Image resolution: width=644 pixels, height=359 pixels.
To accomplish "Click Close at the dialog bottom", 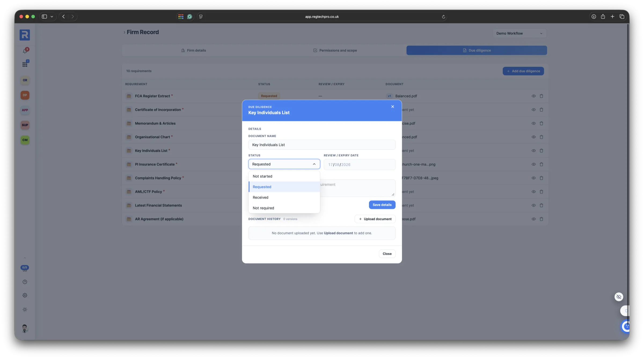I will [387, 254].
